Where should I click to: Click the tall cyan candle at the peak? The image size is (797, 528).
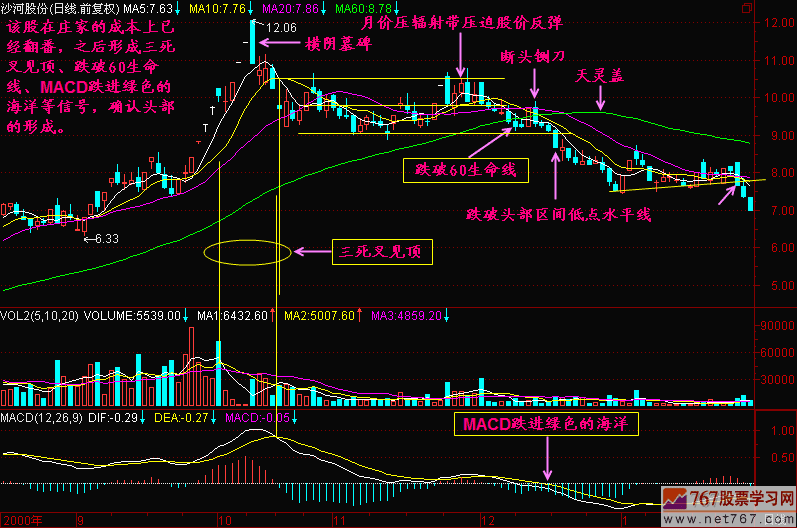[253, 34]
